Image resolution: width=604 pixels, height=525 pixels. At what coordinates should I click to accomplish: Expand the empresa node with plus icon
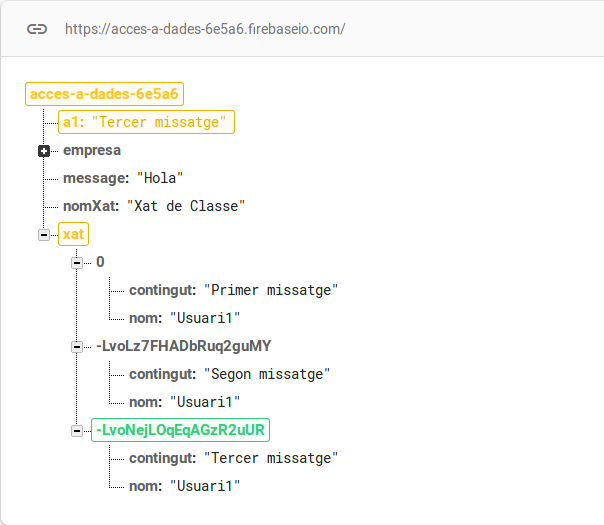(44, 151)
